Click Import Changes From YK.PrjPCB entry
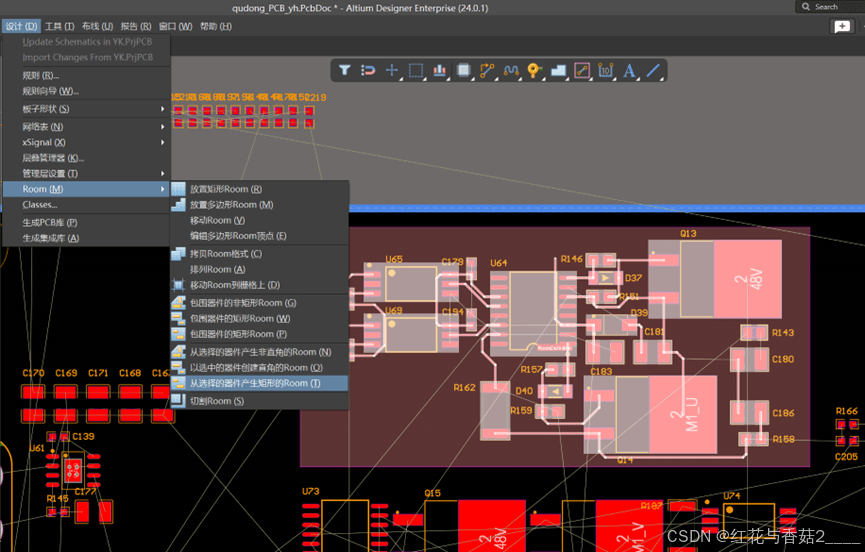 (87, 57)
